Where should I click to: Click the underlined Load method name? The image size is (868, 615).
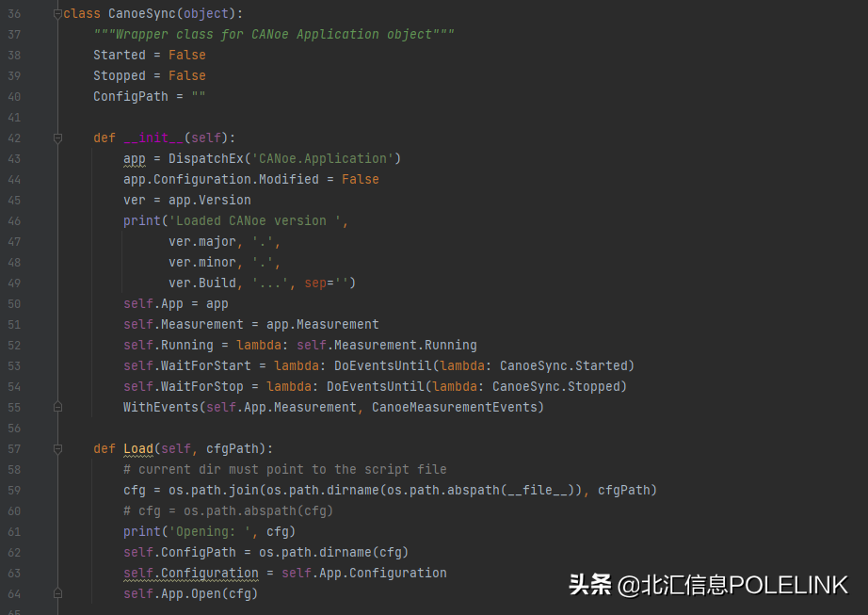click(x=137, y=449)
